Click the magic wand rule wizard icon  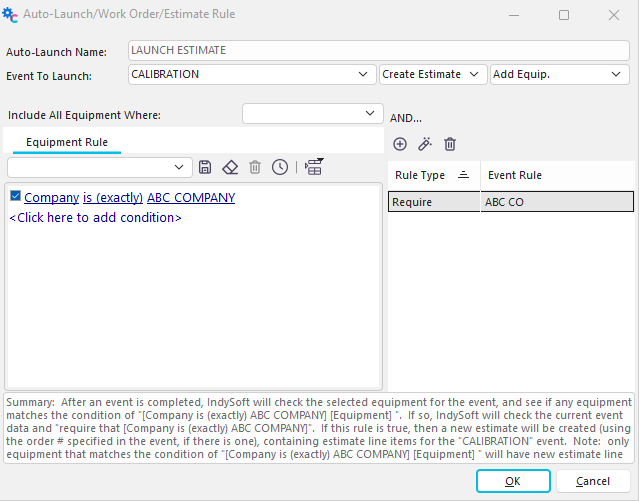[425, 144]
